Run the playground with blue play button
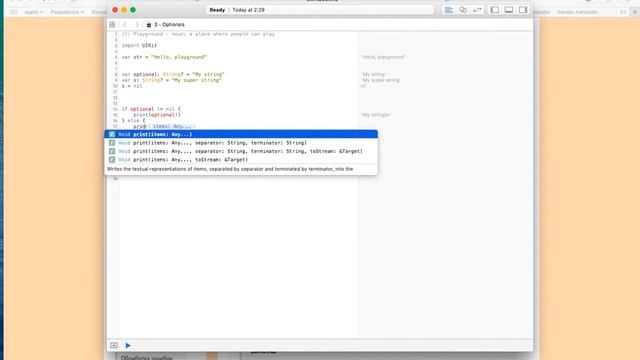The width and height of the screenshot is (640, 360). click(128, 345)
